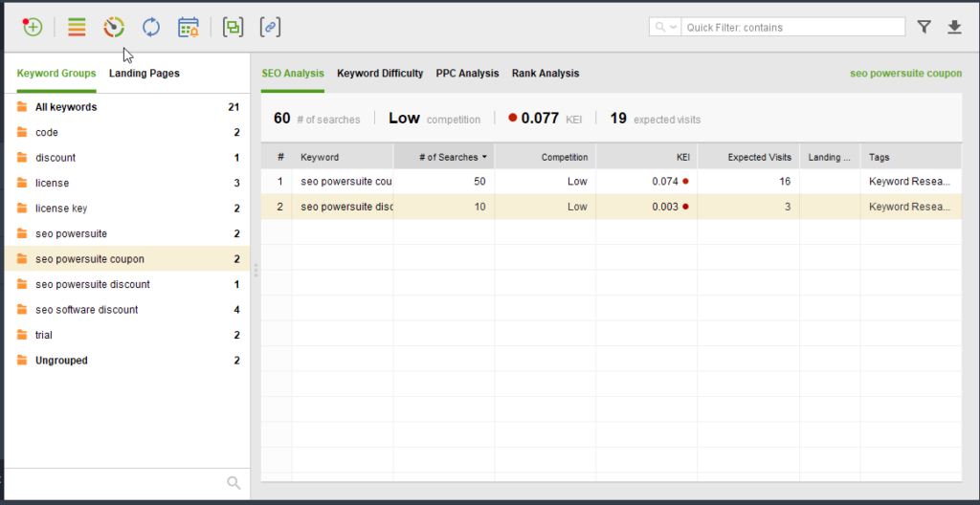Open the calendar schedule tasks icon

point(189,27)
